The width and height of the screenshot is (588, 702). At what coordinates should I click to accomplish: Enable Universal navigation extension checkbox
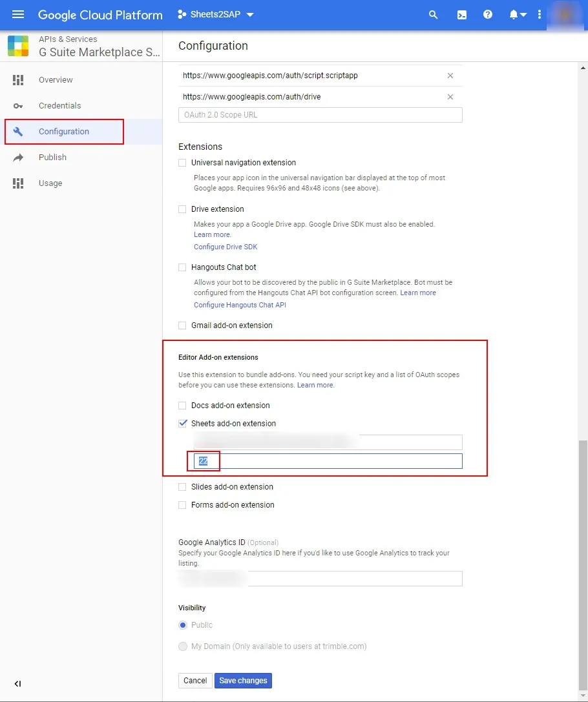pyautogui.click(x=182, y=163)
